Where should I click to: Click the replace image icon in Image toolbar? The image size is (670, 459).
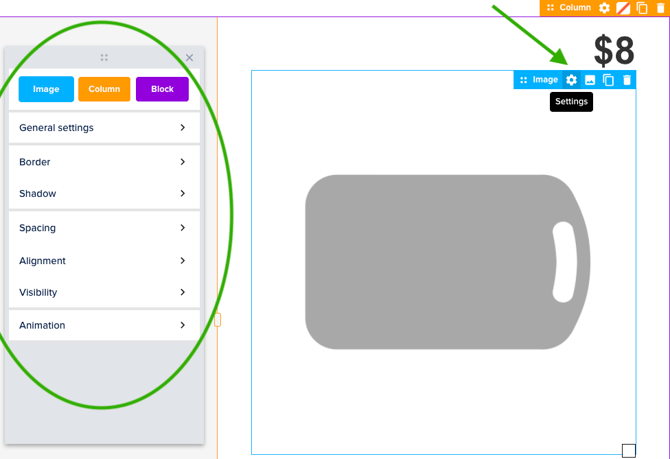(x=590, y=80)
